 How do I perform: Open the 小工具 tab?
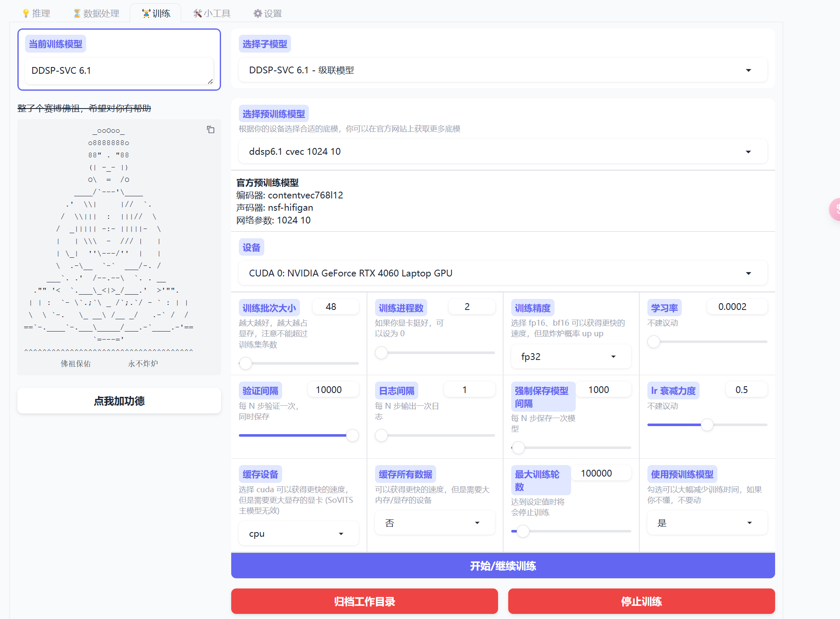[x=212, y=14]
